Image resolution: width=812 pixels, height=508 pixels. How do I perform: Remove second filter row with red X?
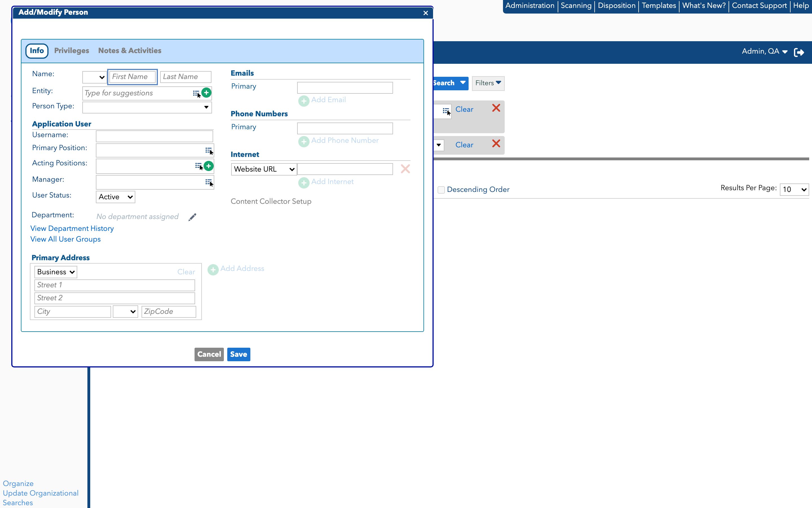click(496, 143)
